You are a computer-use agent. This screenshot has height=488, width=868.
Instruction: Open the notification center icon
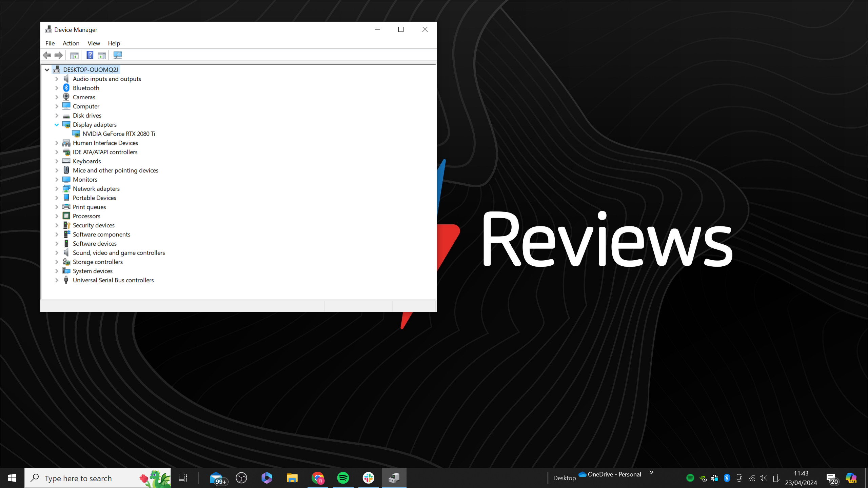click(832, 479)
